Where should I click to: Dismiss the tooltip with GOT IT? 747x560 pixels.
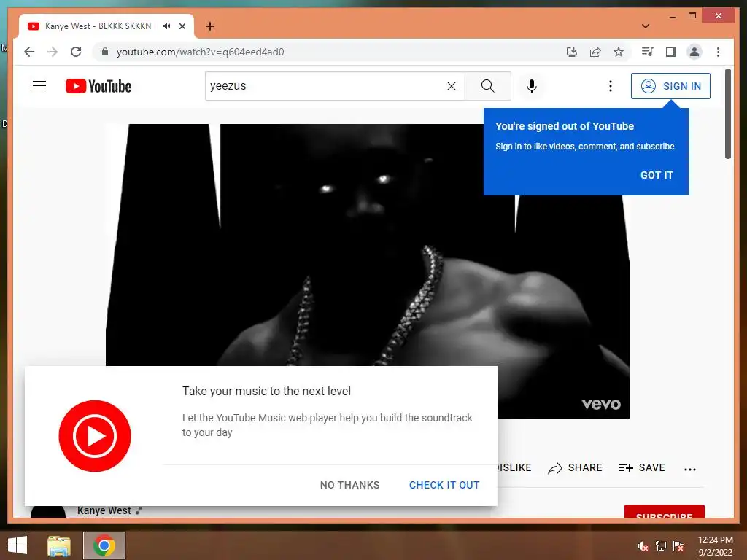click(x=657, y=175)
